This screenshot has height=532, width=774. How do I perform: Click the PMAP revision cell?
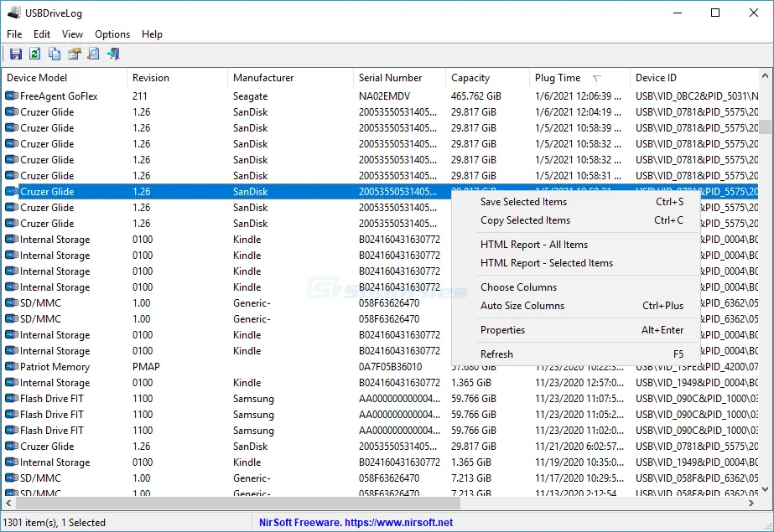pyautogui.click(x=146, y=367)
